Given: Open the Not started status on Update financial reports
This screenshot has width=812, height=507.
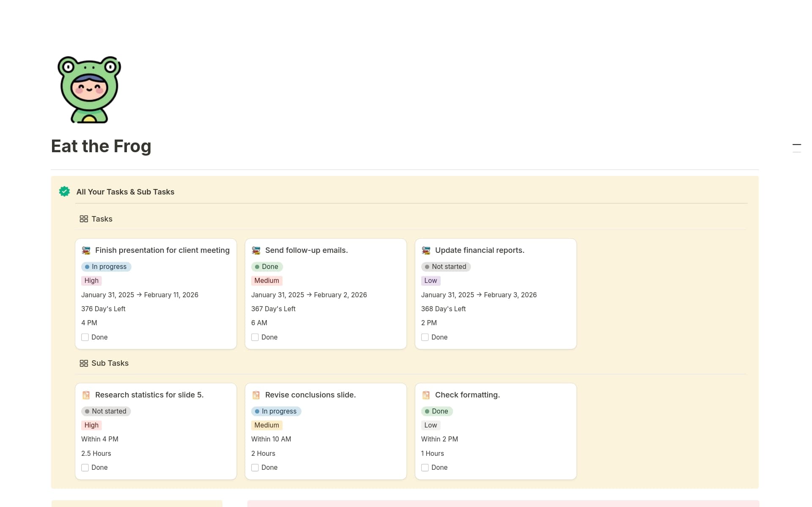Looking at the screenshot, I should click(446, 267).
